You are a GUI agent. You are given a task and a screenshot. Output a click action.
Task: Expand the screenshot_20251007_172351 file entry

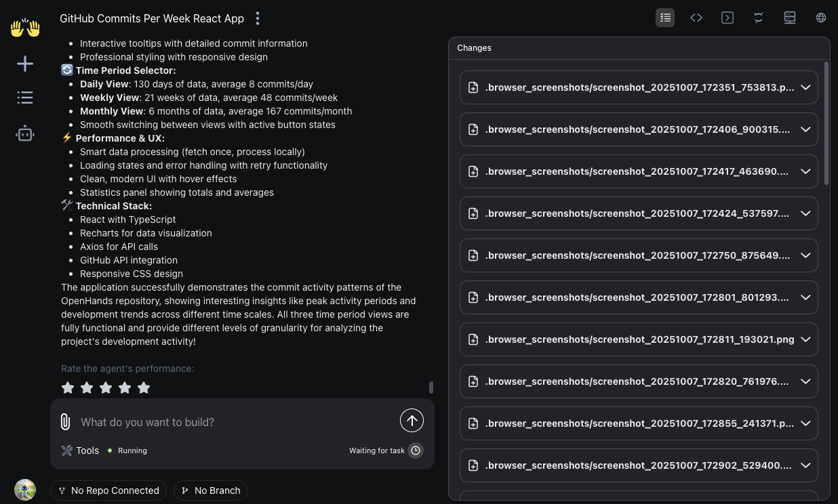[805, 87]
